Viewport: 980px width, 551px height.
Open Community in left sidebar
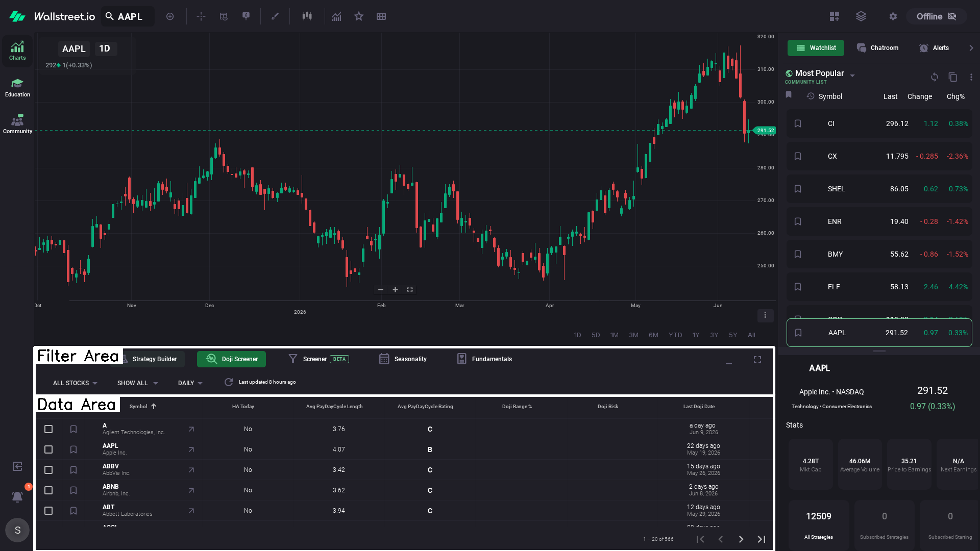[17, 124]
